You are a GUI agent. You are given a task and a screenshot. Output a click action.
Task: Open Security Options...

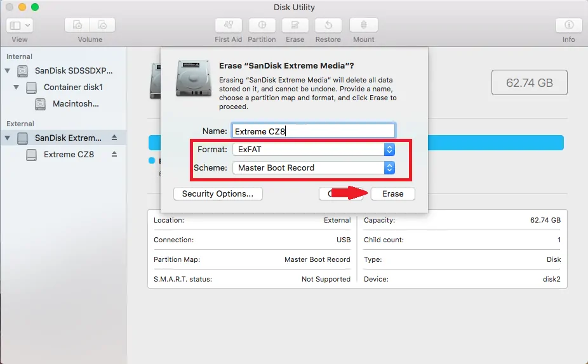pyautogui.click(x=218, y=193)
